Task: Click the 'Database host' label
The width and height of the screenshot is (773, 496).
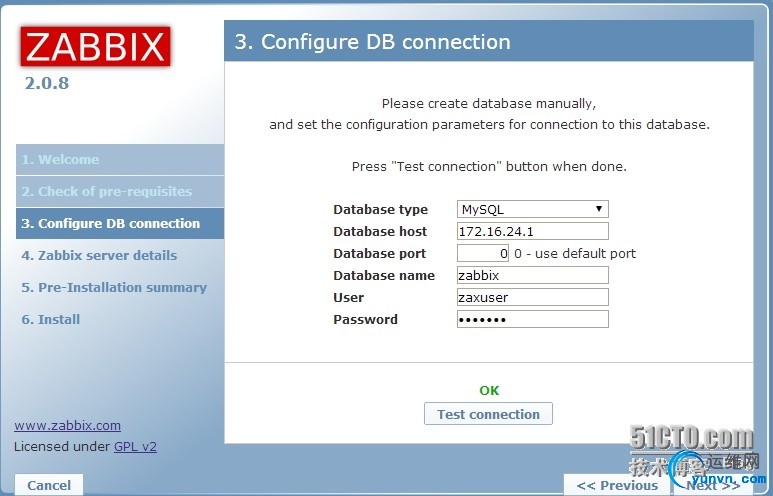Action: [380, 232]
